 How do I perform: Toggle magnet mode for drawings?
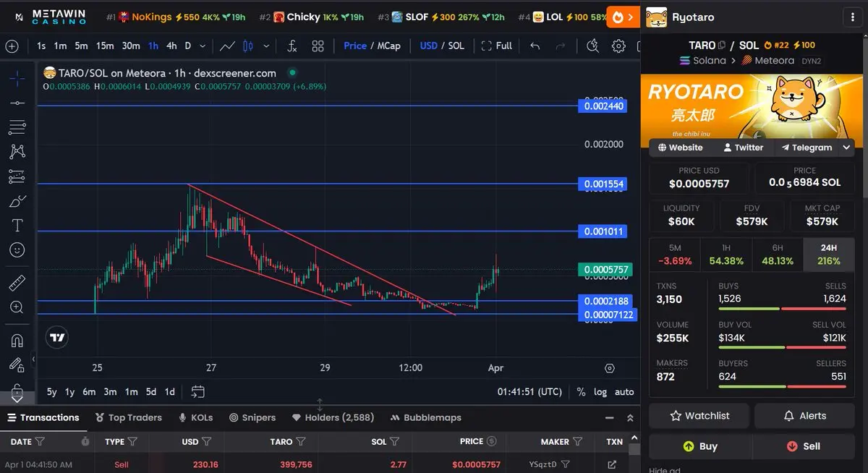17,340
